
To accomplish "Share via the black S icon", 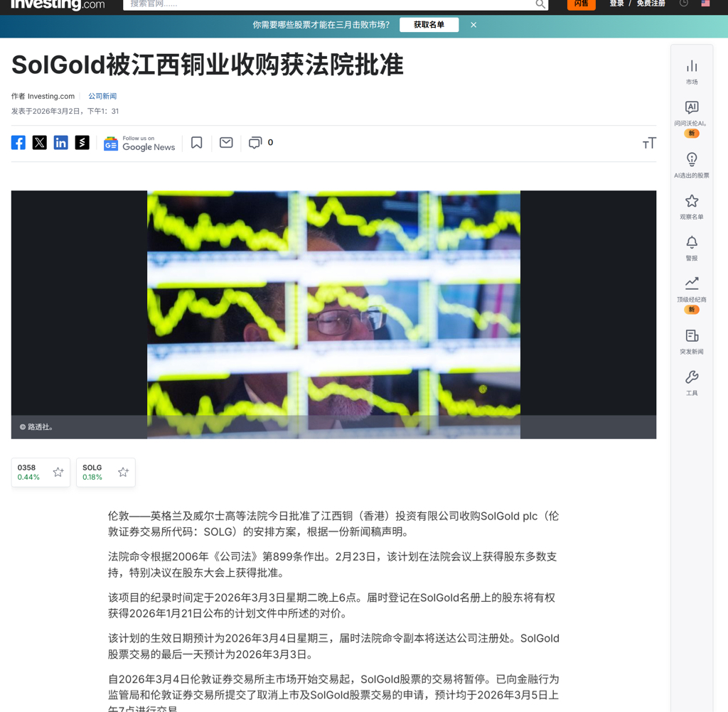I will pyautogui.click(x=82, y=143).
